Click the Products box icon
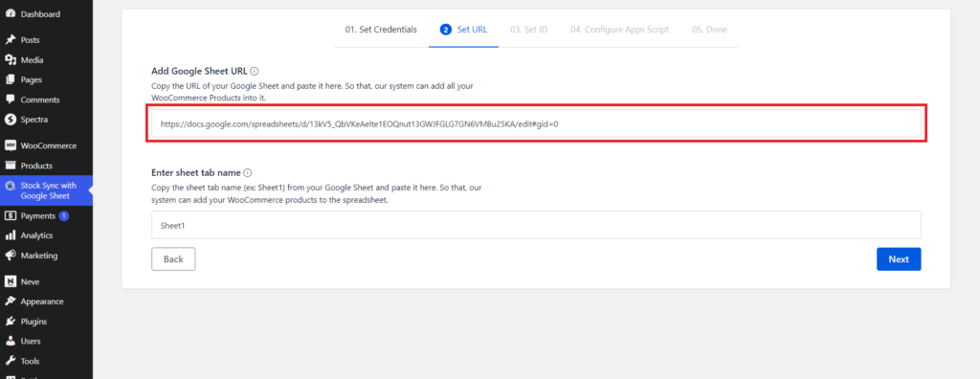980x379 pixels. (10, 166)
